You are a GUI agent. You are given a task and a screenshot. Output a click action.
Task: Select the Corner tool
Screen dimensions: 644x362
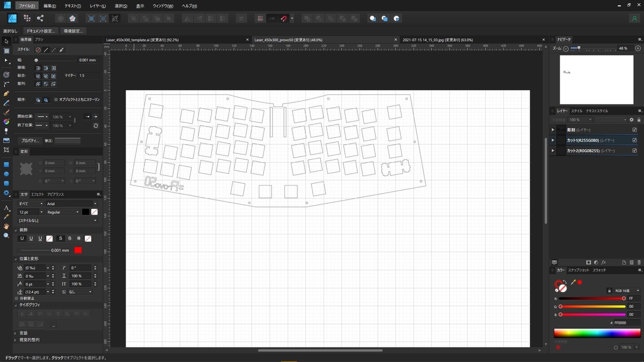pyautogui.click(x=6, y=84)
